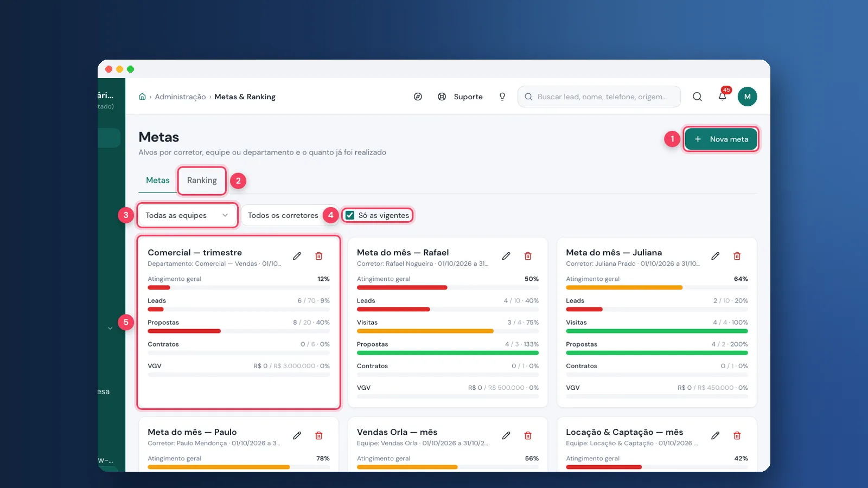This screenshot has width=868, height=488.
Task: Edit the Meta do mês — Juliana goal
Action: click(x=716, y=256)
